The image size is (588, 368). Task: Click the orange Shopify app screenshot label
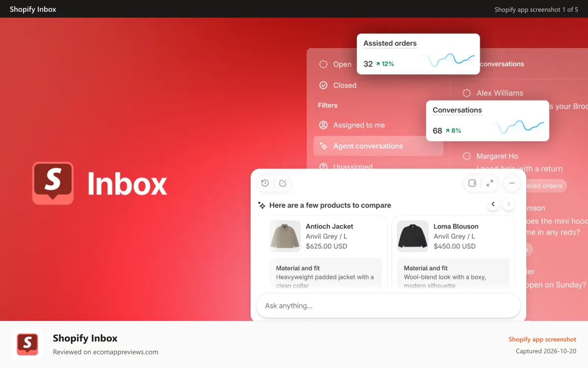542,340
